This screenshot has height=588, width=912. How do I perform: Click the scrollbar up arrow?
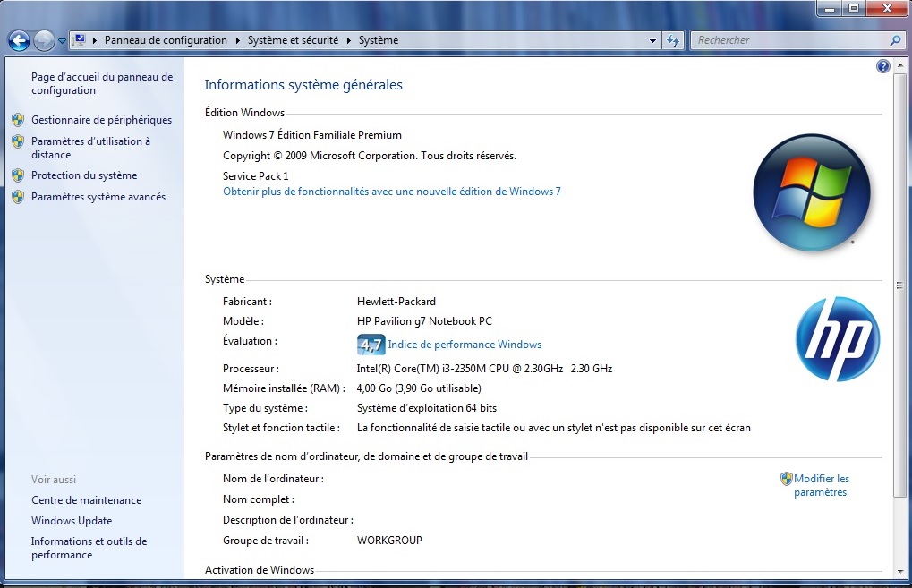coord(900,65)
